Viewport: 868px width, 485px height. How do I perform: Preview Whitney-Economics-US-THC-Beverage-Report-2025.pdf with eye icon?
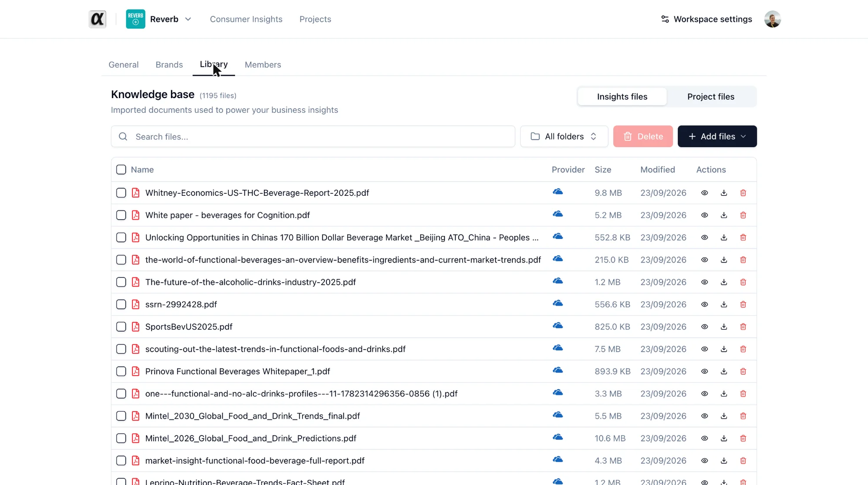click(x=704, y=193)
